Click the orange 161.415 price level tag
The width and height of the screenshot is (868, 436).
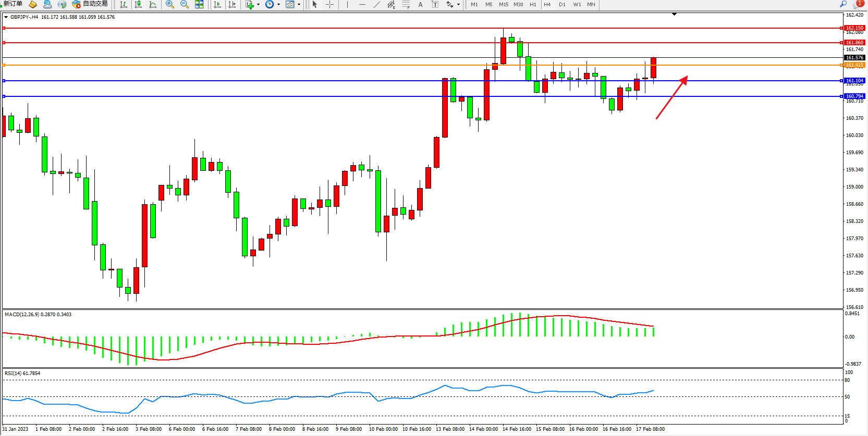click(854, 65)
